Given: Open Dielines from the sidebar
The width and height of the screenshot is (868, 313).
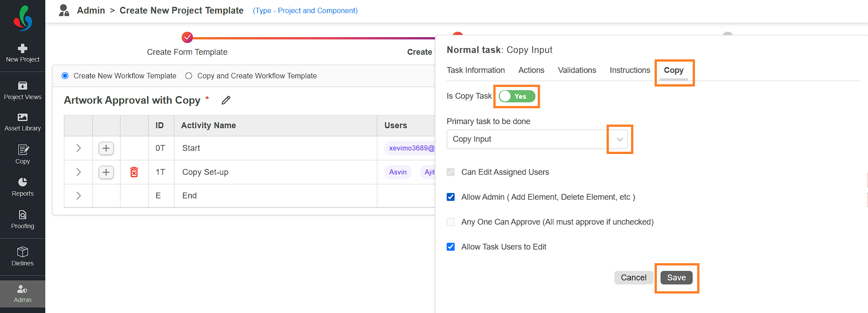Looking at the screenshot, I should tap(23, 256).
